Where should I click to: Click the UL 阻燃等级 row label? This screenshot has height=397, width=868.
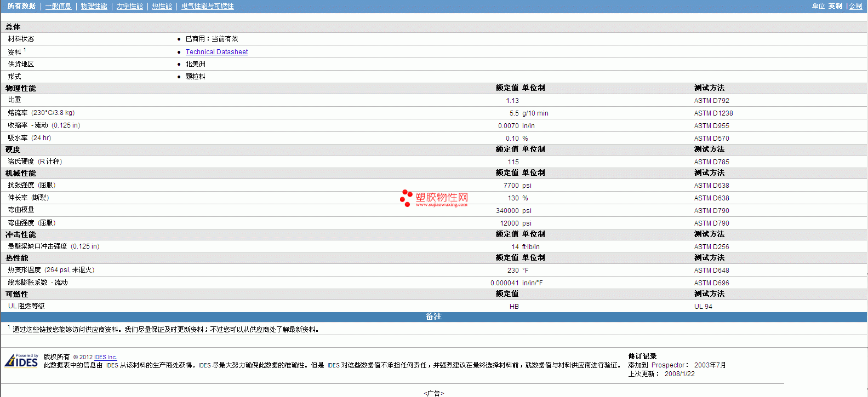click(x=26, y=306)
